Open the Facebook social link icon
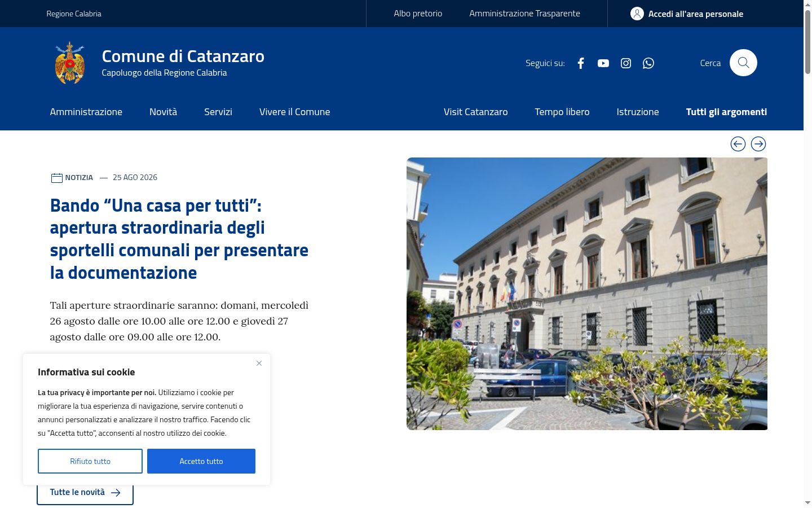This screenshot has height=508, width=812. click(x=581, y=63)
